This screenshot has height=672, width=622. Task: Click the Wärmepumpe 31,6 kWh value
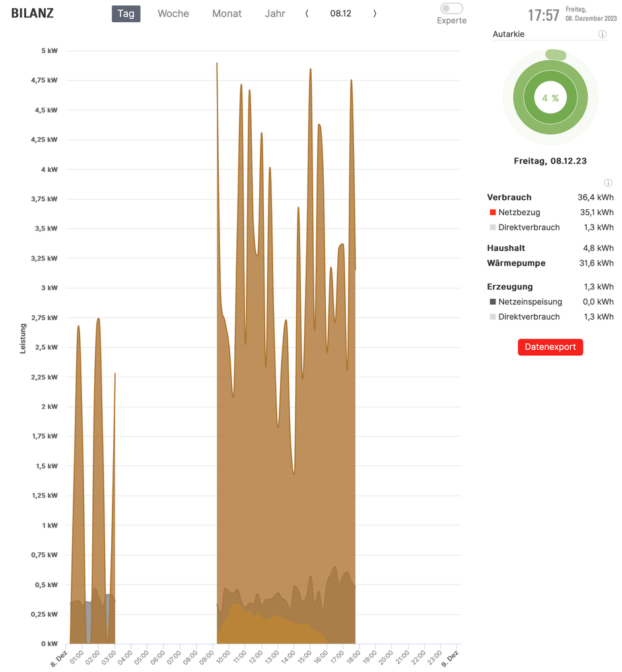click(x=596, y=263)
